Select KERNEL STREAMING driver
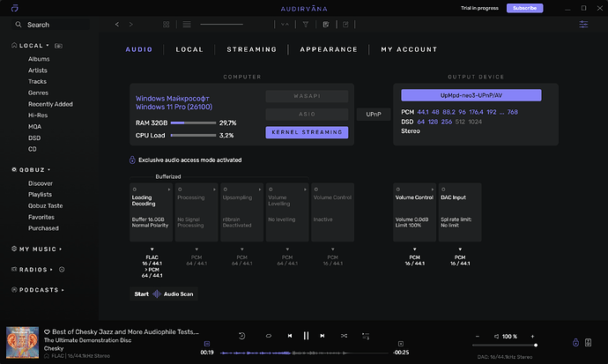The image size is (608, 364). (307, 132)
